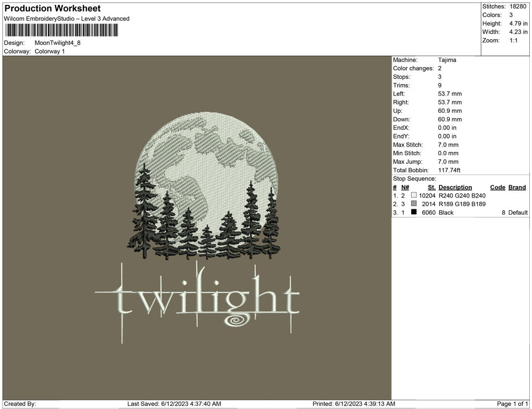Click the white color swatch for thread 10204
Screen dimensions: 532x409
point(414,195)
